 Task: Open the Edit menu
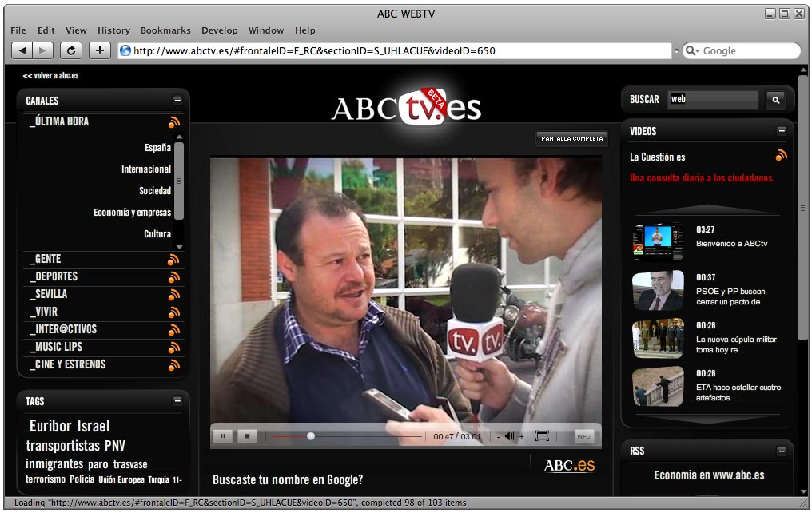46,30
